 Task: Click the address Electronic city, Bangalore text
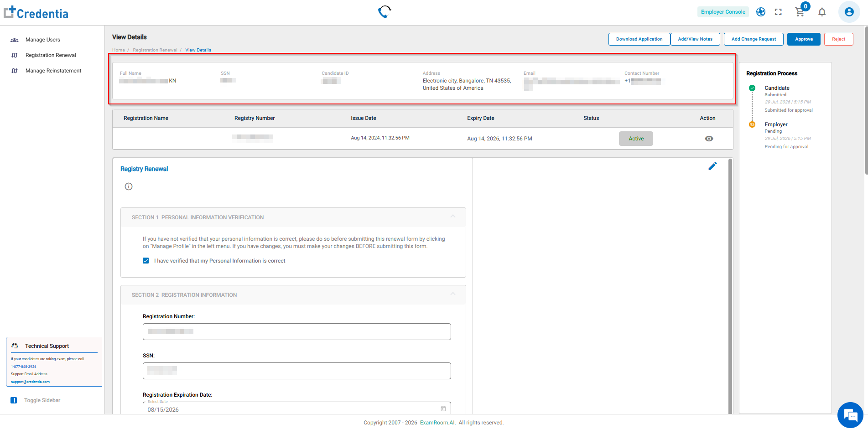pyautogui.click(x=467, y=84)
